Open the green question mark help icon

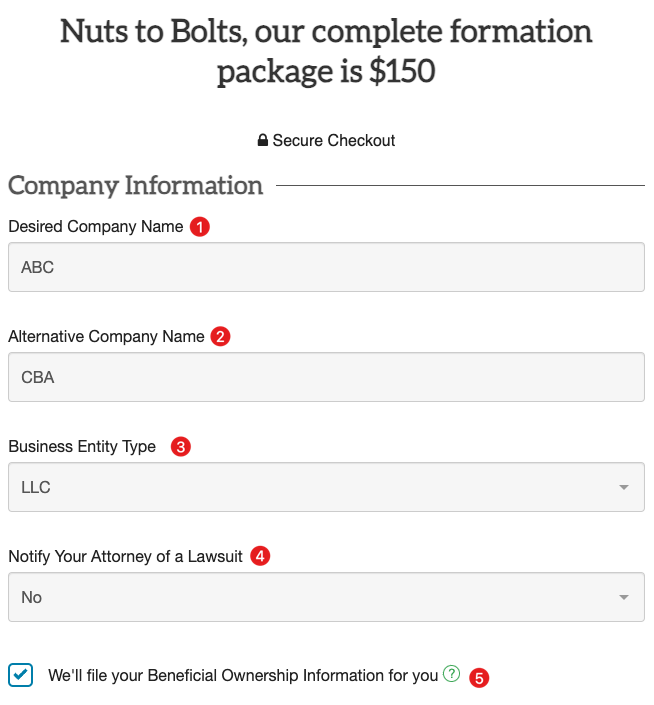(451, 674)
